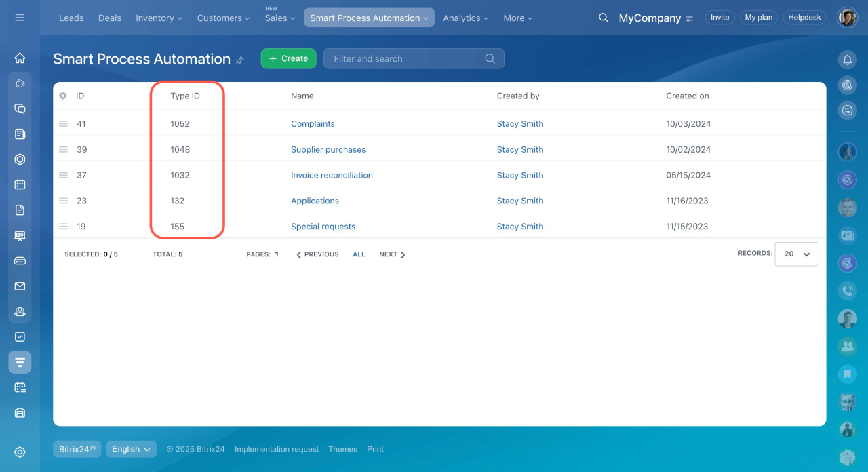Open the More navigation dropdown
Viewport: 868px width, 472px height.
517,18
